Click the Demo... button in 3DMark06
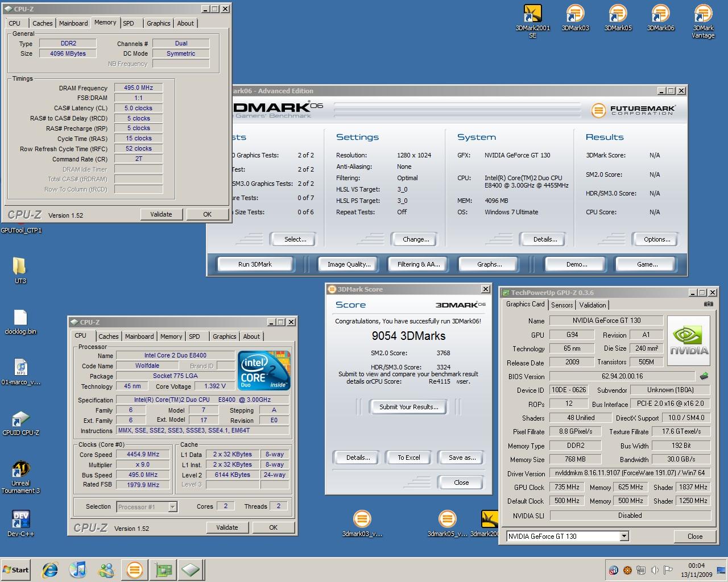 coord(577,264)
